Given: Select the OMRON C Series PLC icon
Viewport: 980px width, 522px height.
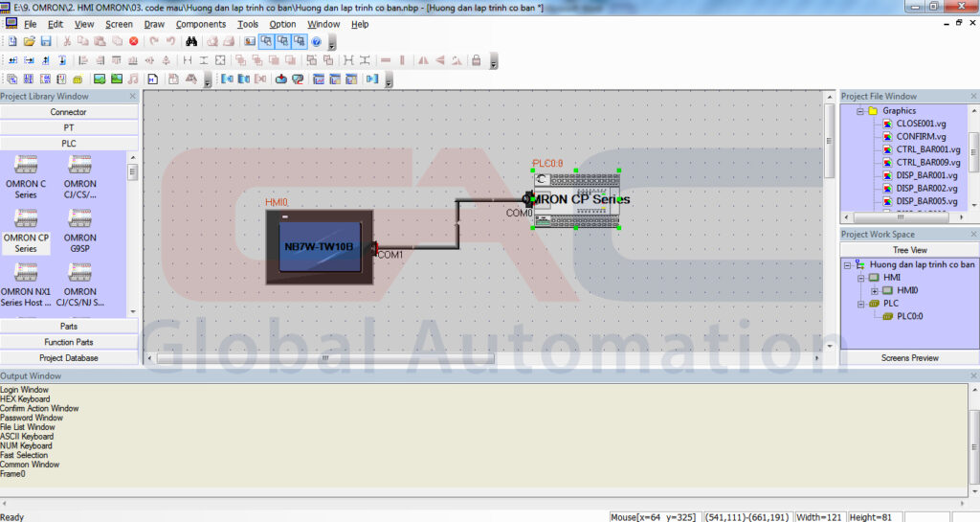Looking at the screenshot, I should pyautogui.click(x=26, y=177).
